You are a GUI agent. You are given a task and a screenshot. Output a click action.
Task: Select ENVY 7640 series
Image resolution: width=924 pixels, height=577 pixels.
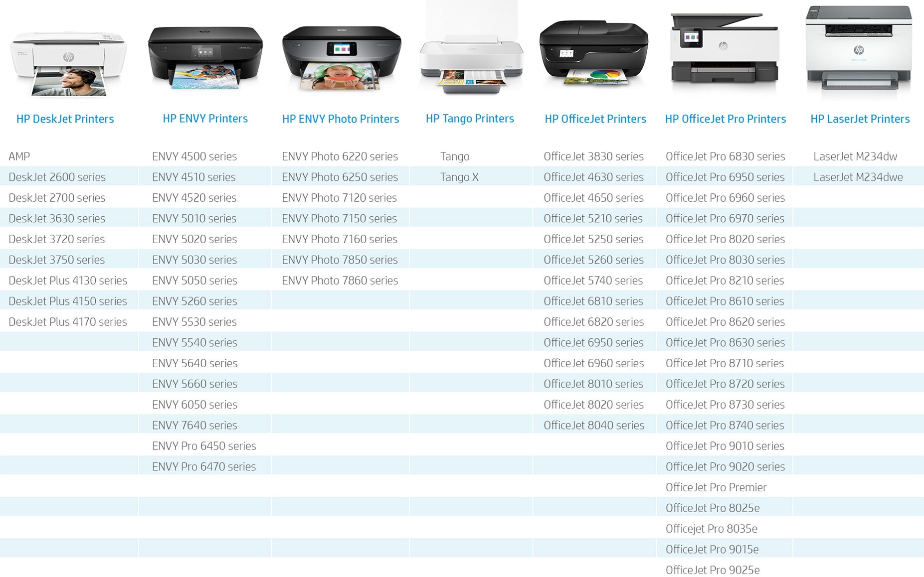tap(194, 425)
